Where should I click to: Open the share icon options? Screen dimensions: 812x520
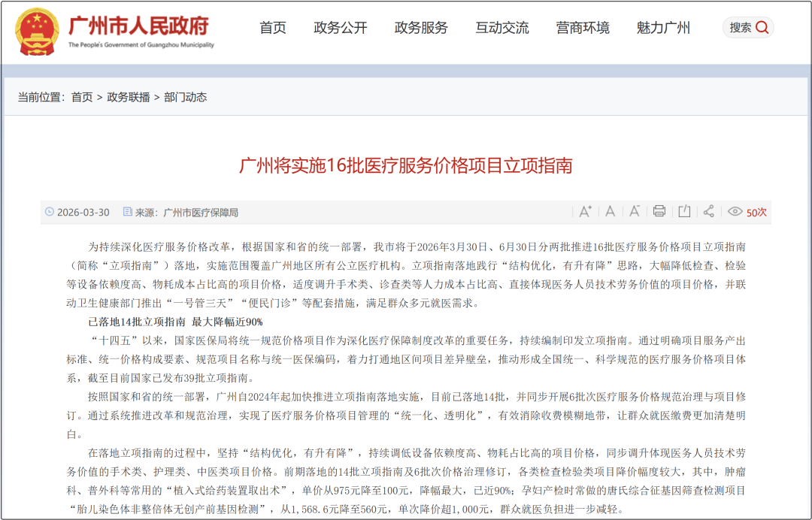[708, 212]
